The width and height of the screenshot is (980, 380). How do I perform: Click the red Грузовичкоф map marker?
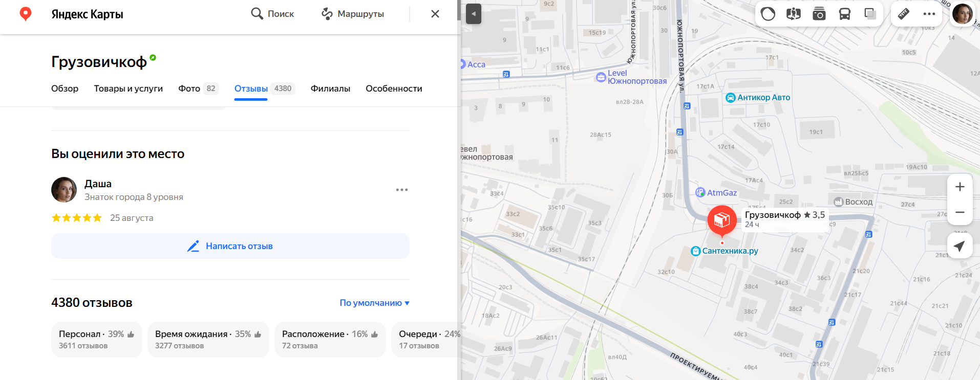[x=722, y=220]
